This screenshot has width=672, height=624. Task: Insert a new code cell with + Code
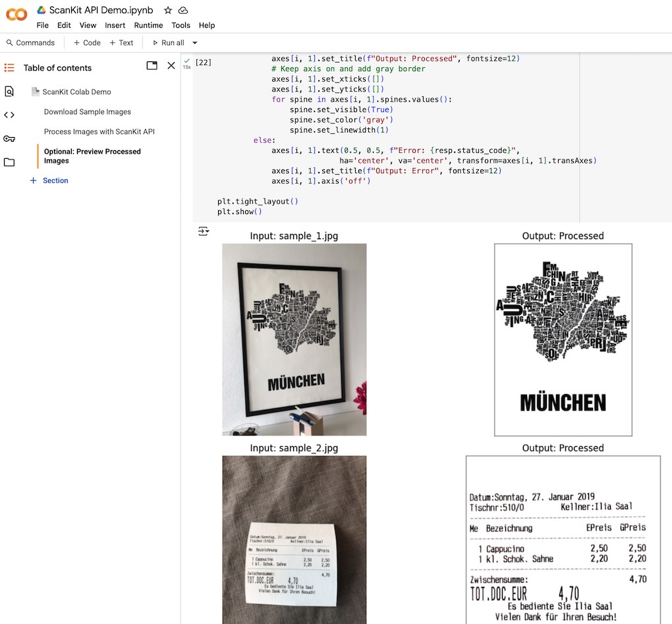(x=86, y=42)
